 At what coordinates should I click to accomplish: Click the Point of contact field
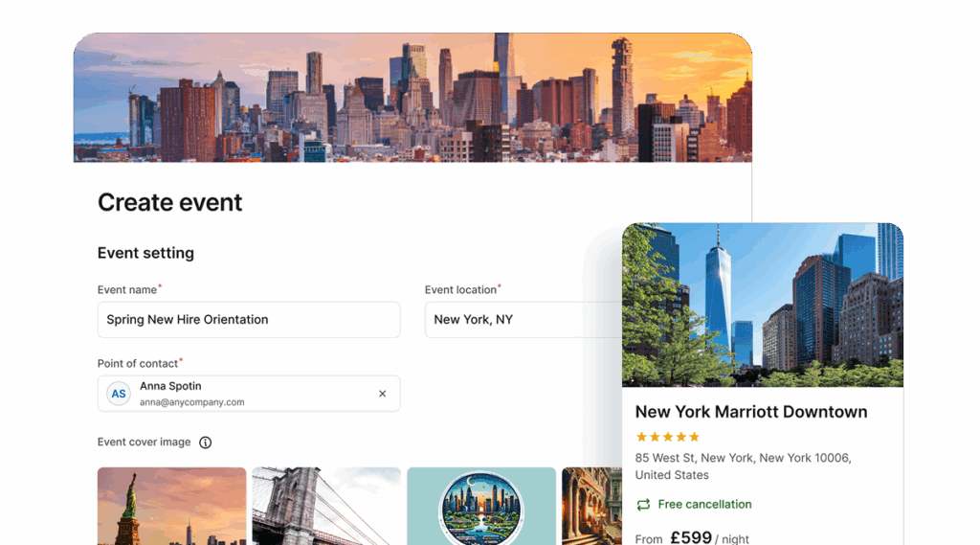click(249, 394)
